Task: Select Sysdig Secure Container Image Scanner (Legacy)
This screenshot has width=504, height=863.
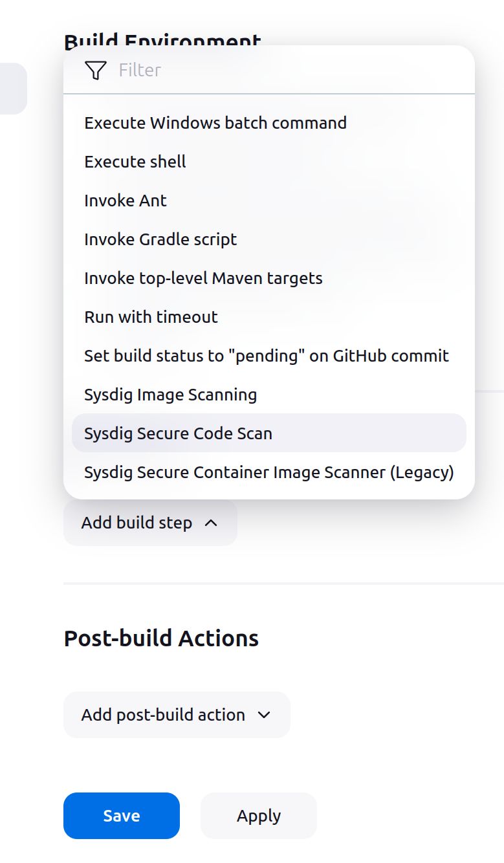Action: point(268,472)
